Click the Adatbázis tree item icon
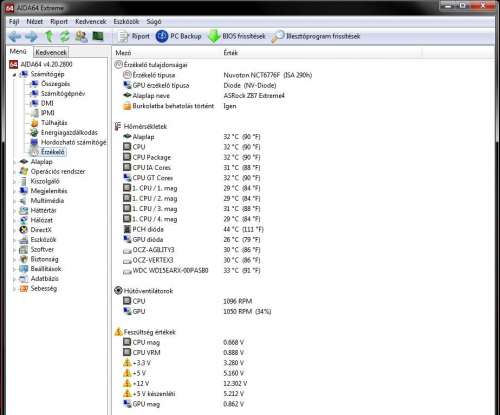Image resolution: width=500 pixels, height=415 pixels. click(x=23, y=279)
